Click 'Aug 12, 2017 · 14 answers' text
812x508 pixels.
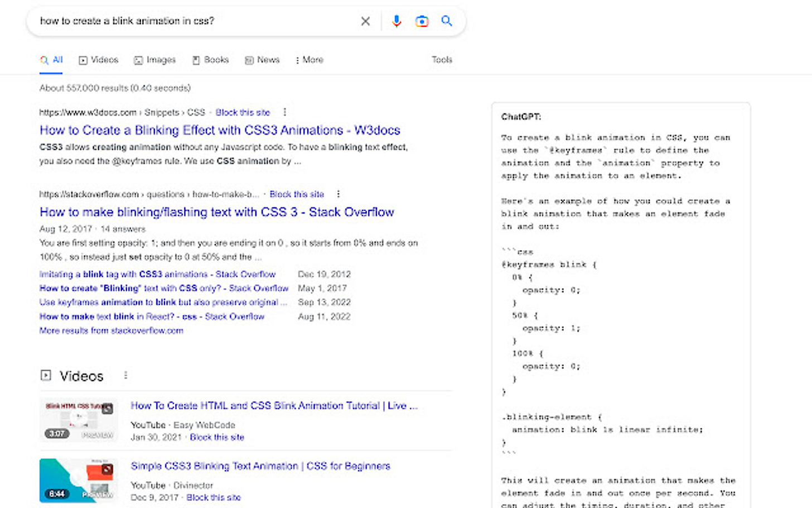click(93, 229)
